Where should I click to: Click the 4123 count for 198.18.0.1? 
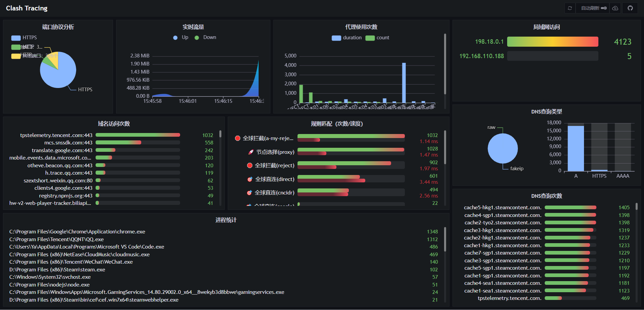pos(623,42)
